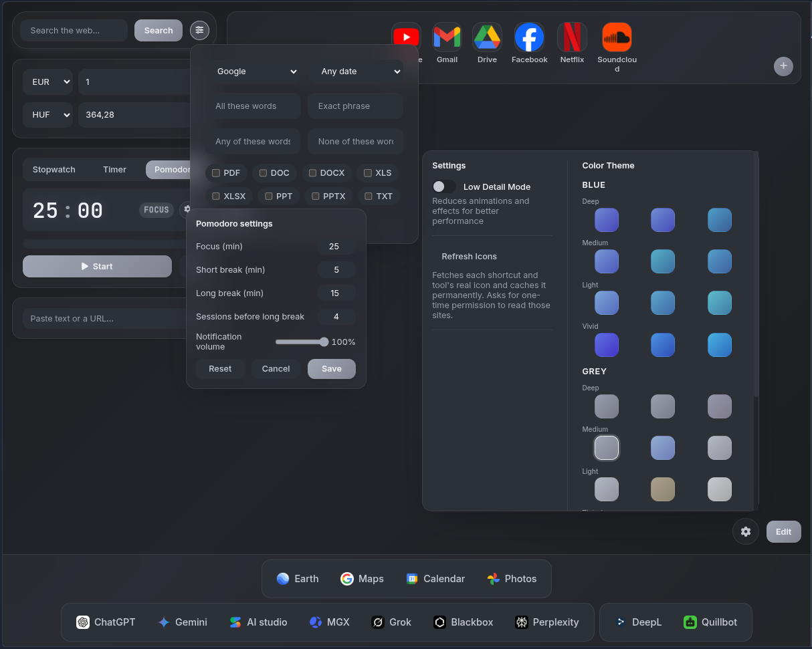Start the Pomodoro timer
This screenshot has width=812, height=649.
(97, 266)
